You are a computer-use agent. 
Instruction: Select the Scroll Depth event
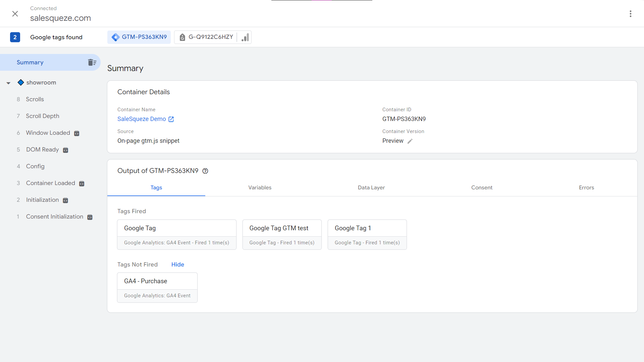(43, 116)
